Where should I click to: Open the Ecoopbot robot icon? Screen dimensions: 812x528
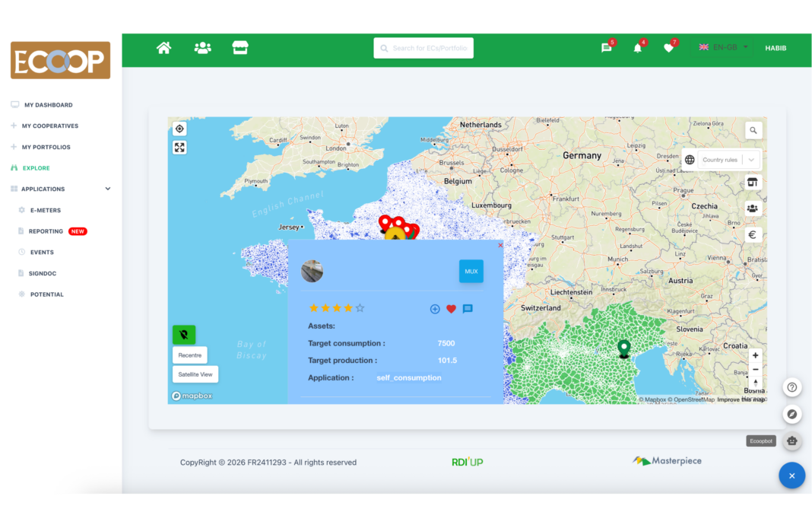pos(791,441)
